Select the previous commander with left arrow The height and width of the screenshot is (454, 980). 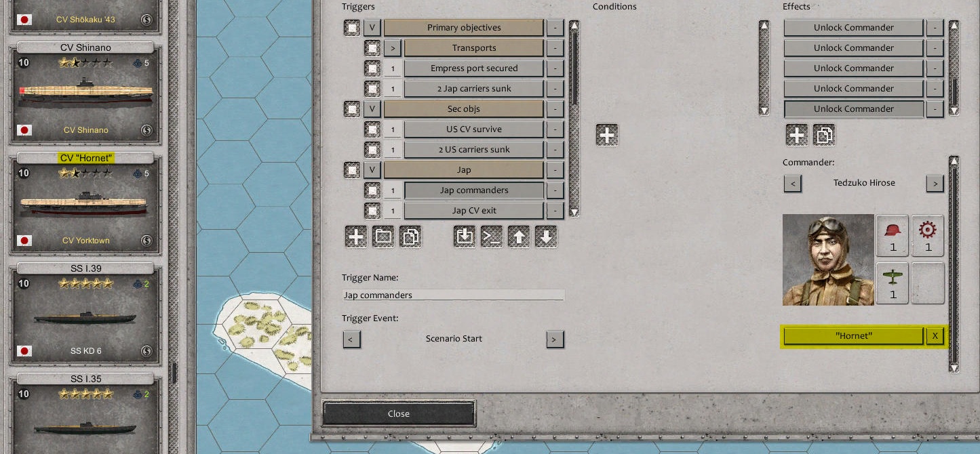point(792,183)
